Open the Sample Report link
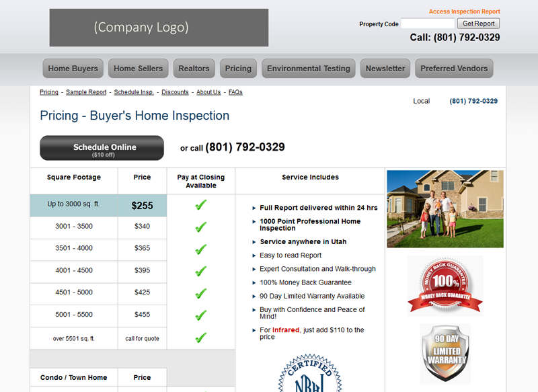This screenshot has height=392, width=538. 86,92
